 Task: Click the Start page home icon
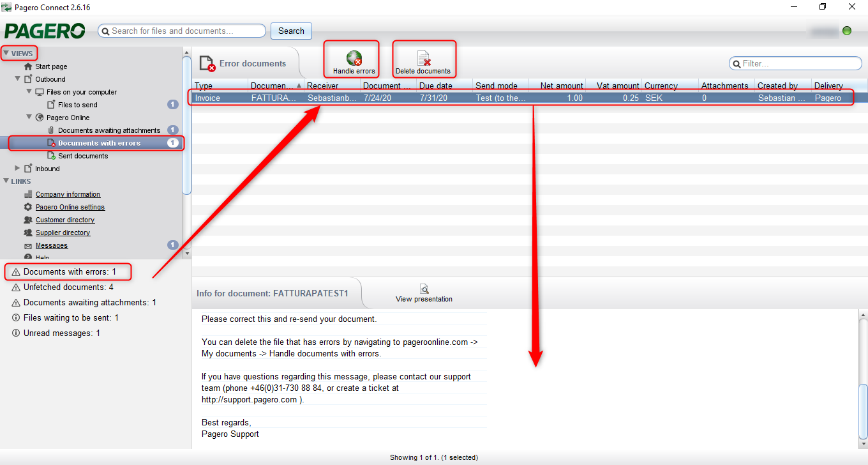pyautogui.click(x=28, y=66)
